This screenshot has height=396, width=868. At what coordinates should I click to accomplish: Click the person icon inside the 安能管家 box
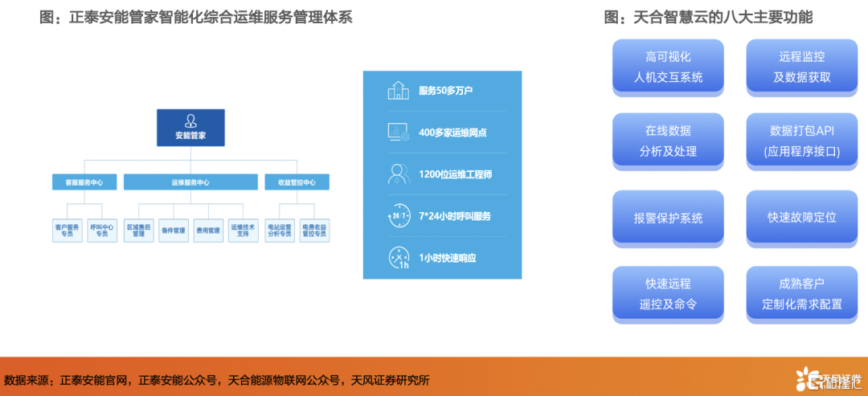click(x=191, y=120)
